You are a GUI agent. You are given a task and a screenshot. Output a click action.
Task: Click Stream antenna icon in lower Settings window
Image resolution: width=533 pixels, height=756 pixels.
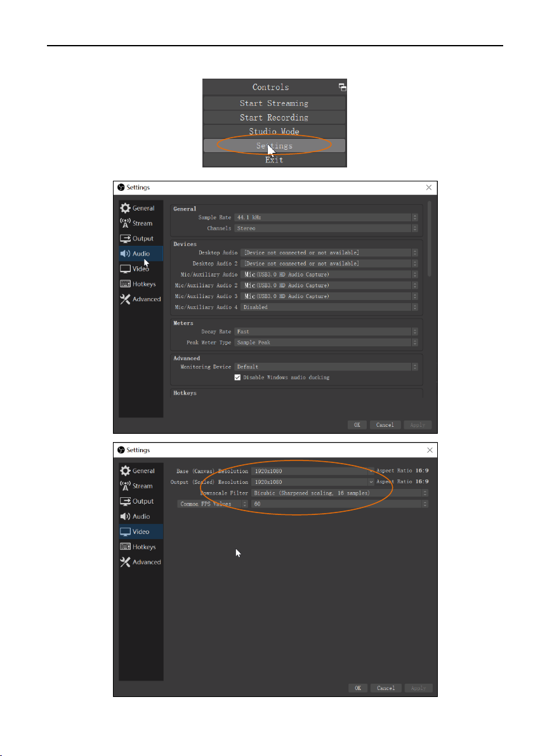[x=126, y=486]
